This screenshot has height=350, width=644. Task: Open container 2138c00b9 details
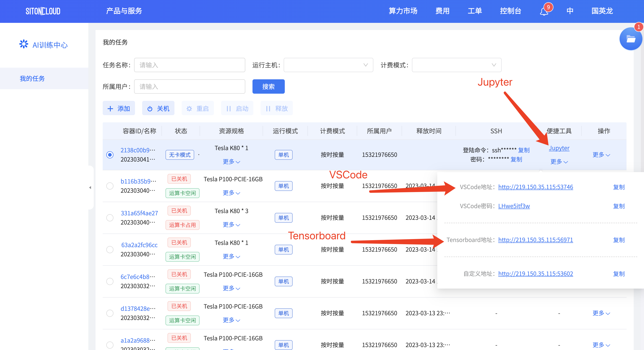tap(138, 150)
